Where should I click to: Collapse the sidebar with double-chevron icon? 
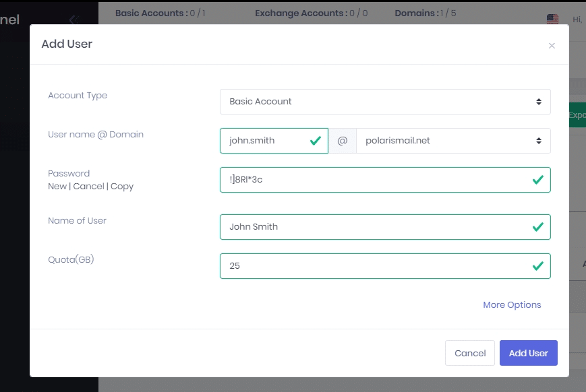[x=74, y=20]
